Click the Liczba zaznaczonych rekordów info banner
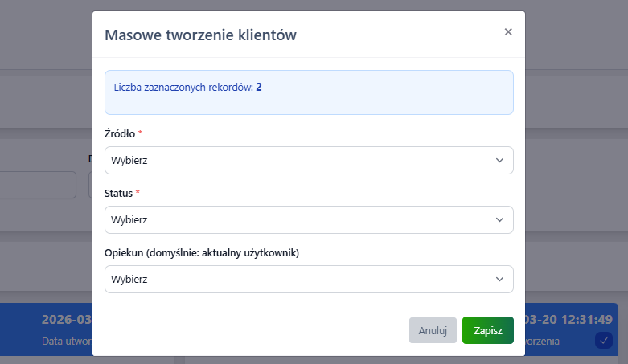 pos(309,92)
